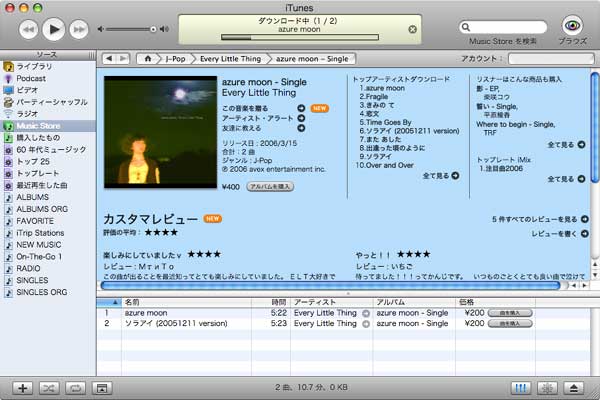View all 5 customer reviews

tap(540, 219)
